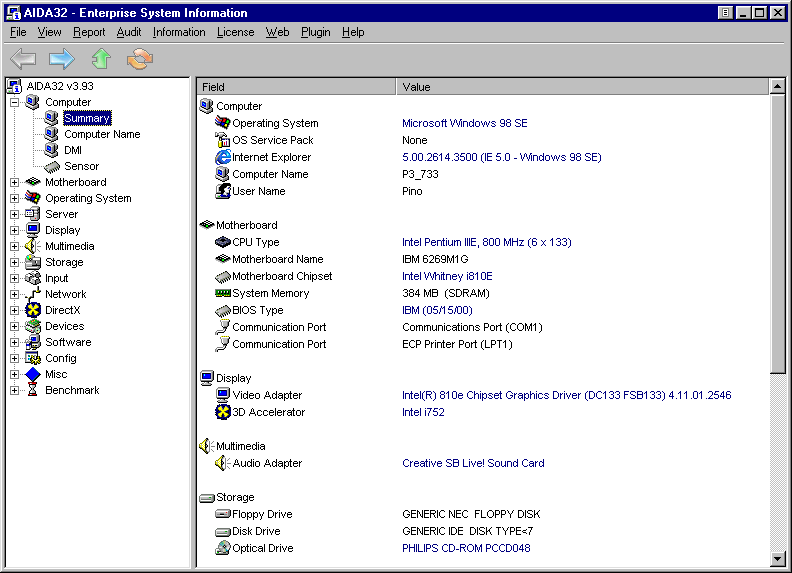Open the IBM (05/15/00) BIOS link

(x=437, y=310)
